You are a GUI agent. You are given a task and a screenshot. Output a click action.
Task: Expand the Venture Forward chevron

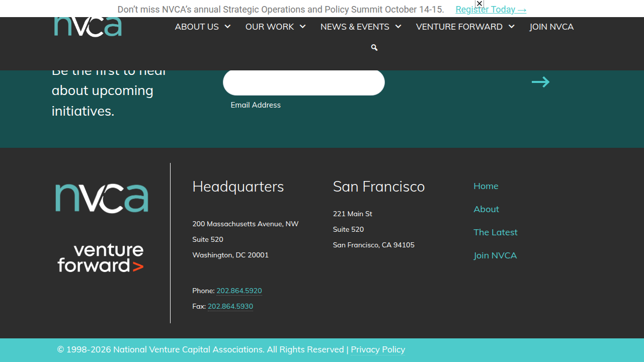tap(511, 27)
